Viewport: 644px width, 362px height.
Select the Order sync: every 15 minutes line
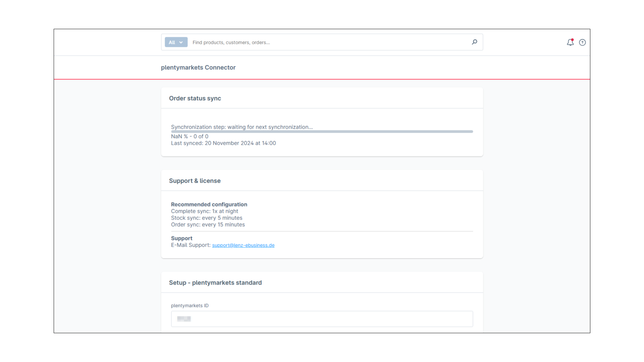coord(208,225)
